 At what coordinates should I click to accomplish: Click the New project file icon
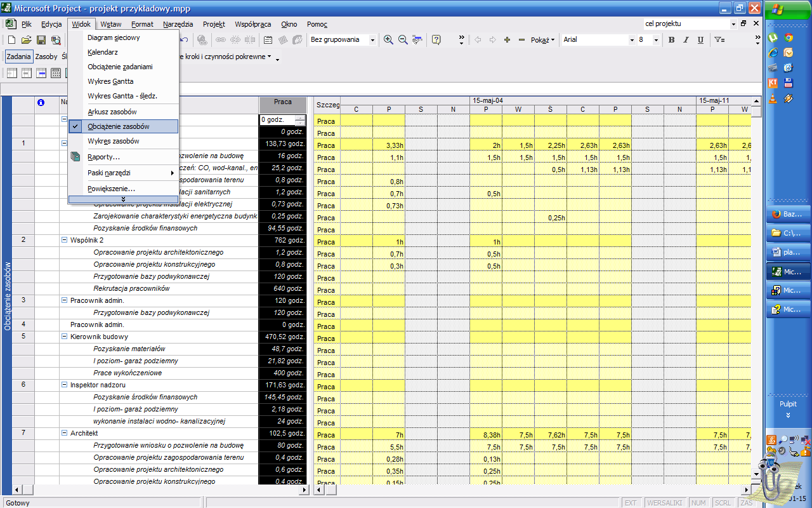click(x=11, y=40)
